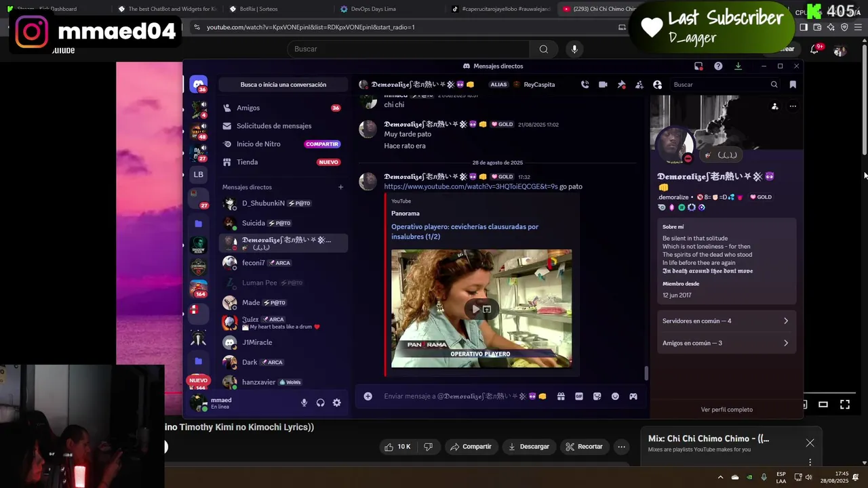868x488 pixels.
Task: Click the Enviar mensaje input field
Action: point(465,396)
